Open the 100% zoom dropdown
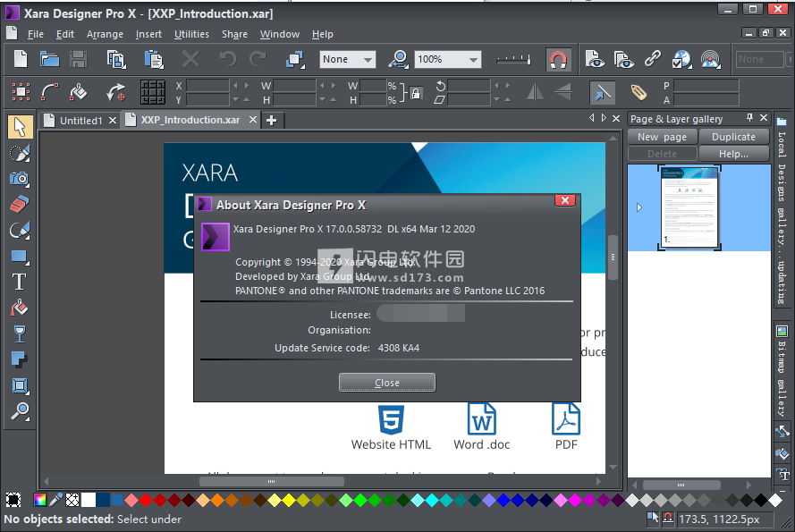The width and height of the screenshot is (795, 532). [x=448, y=59]
